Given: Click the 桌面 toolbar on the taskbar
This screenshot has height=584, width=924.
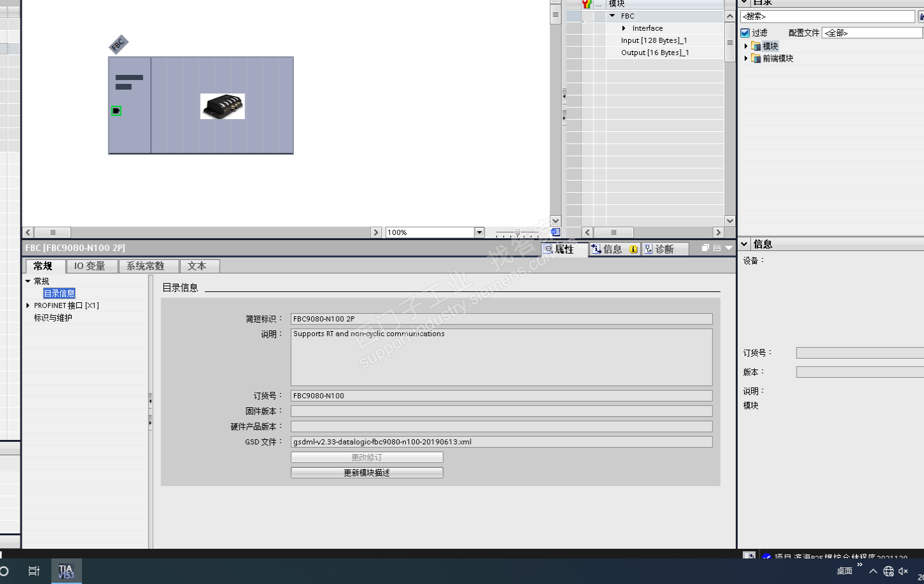Looking at the screenshot, I should click(844, 571).
